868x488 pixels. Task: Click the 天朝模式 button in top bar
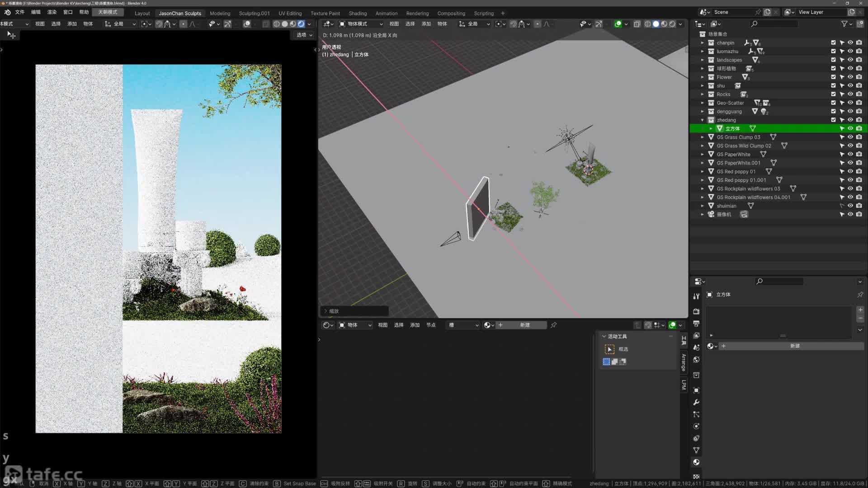tap(108, 12)
